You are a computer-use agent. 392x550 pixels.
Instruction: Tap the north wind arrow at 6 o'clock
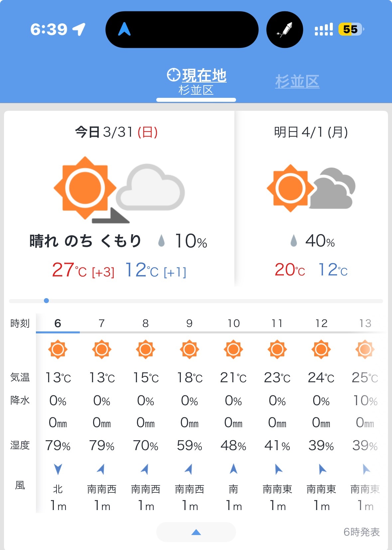click(x=58, y=469)
